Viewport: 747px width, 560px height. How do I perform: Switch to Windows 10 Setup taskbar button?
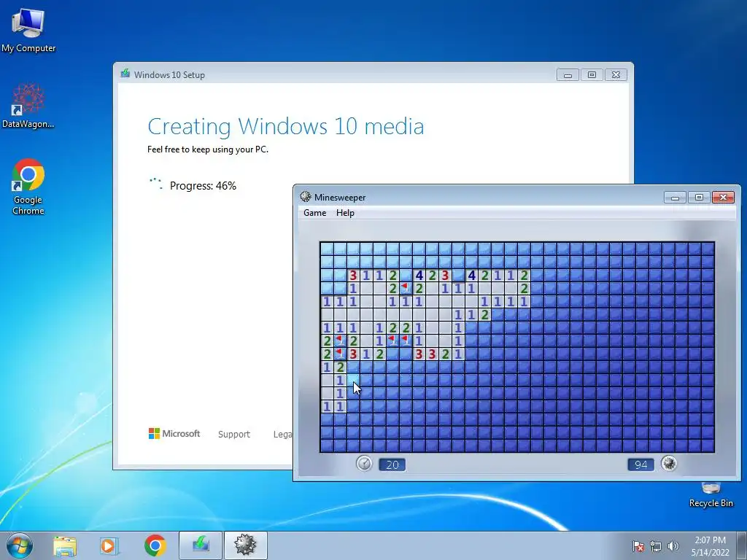201,545
